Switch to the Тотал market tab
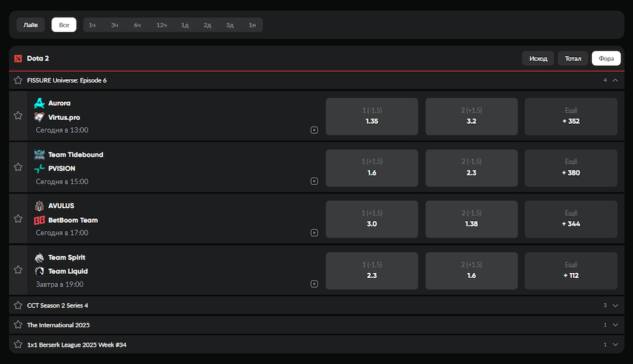This screenshot has width=633, height=364. [573, 59]
